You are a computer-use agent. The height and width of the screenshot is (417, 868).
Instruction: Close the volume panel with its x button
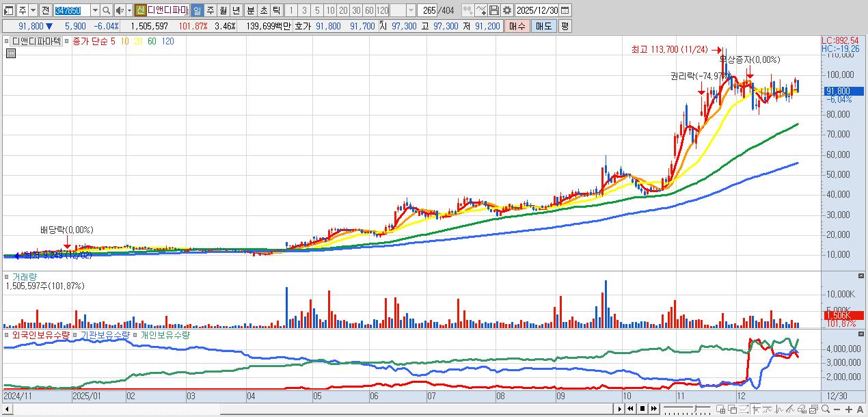point(861,275)
